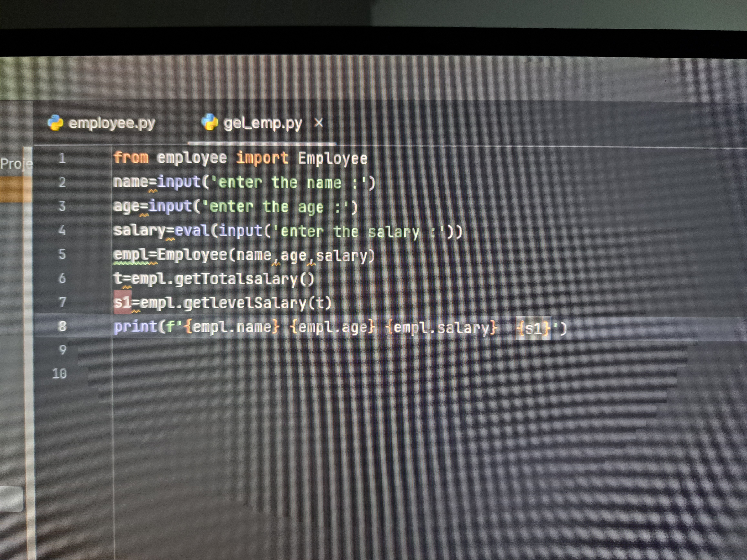Click the highlighted s1 variable on line 7
Screen dimensions: 747x560
[122, 302]
